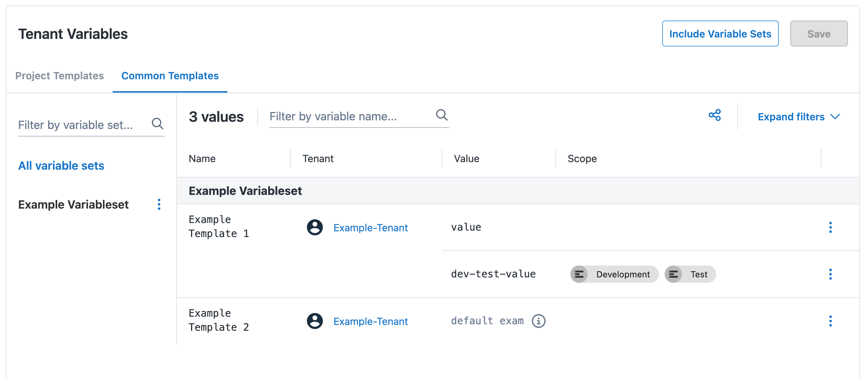This screenshot has height=379, width=868.
Task: Click the tenant avatar beside Example Template 1
Action: pyautogui.click(x=315, y=227)
